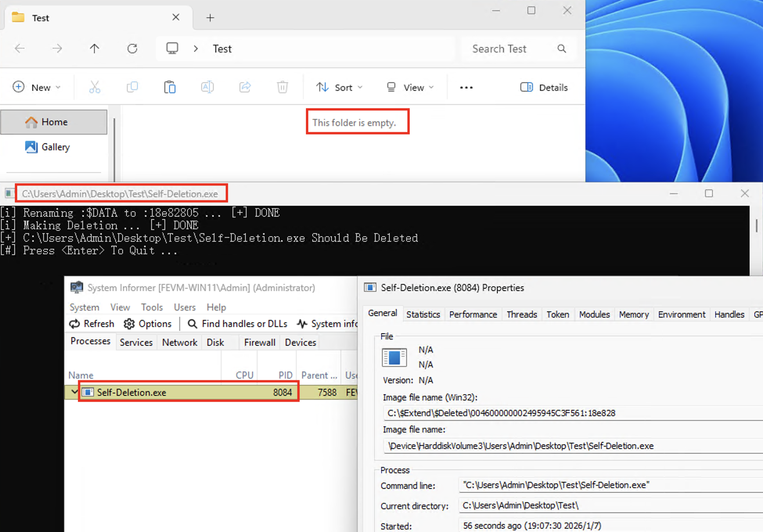Screen dimensions: 763x532
Task: Open the System information graph icon
Action: coord(302,324)
